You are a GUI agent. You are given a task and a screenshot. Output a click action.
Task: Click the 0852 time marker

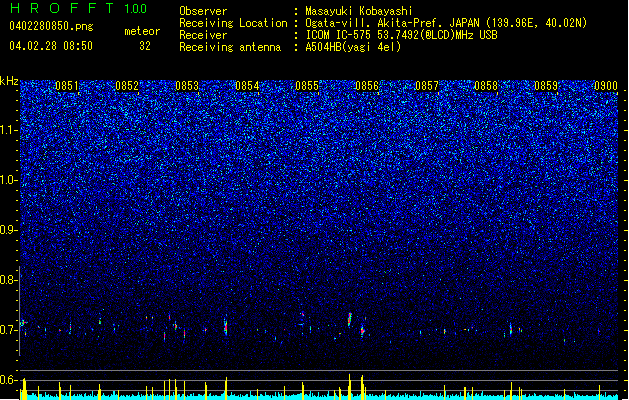[x=127, y=86]
